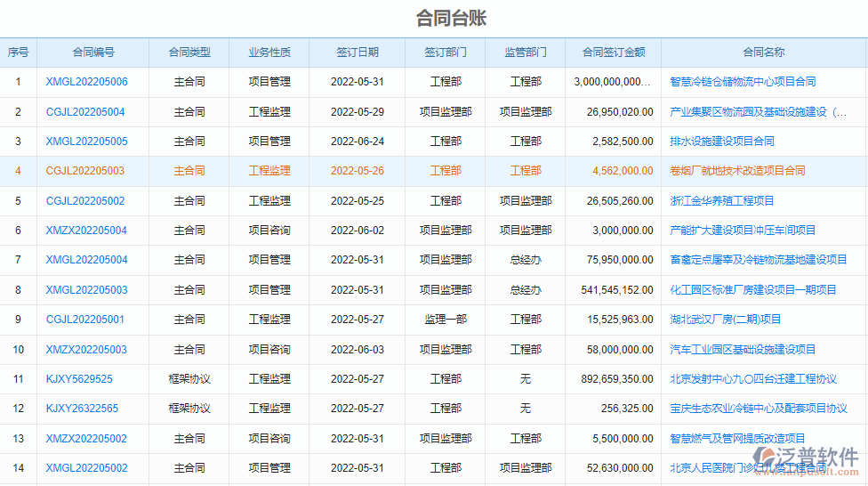Select the 监管部门 column header
The width and height of the screenshot is (868, 486).
pyautogui.click(x=526, y=53)
